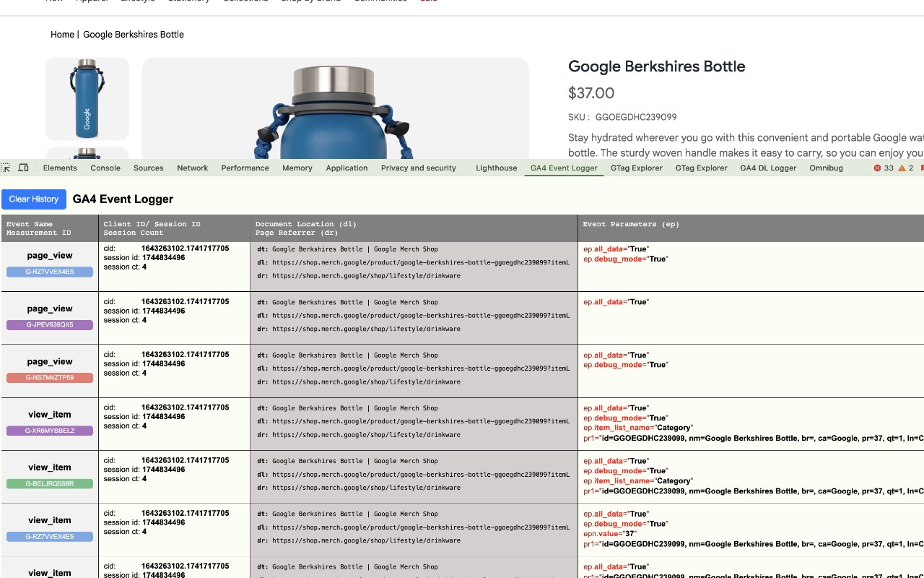Click the large bottle product image
The height and width of the screenshot is (578, 924).
[336, 108]
